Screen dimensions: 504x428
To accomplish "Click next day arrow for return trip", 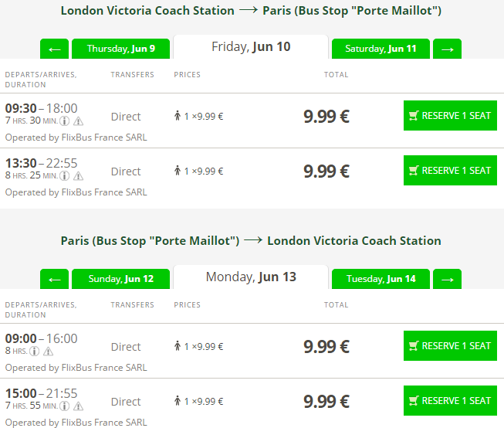I will 447,279.
